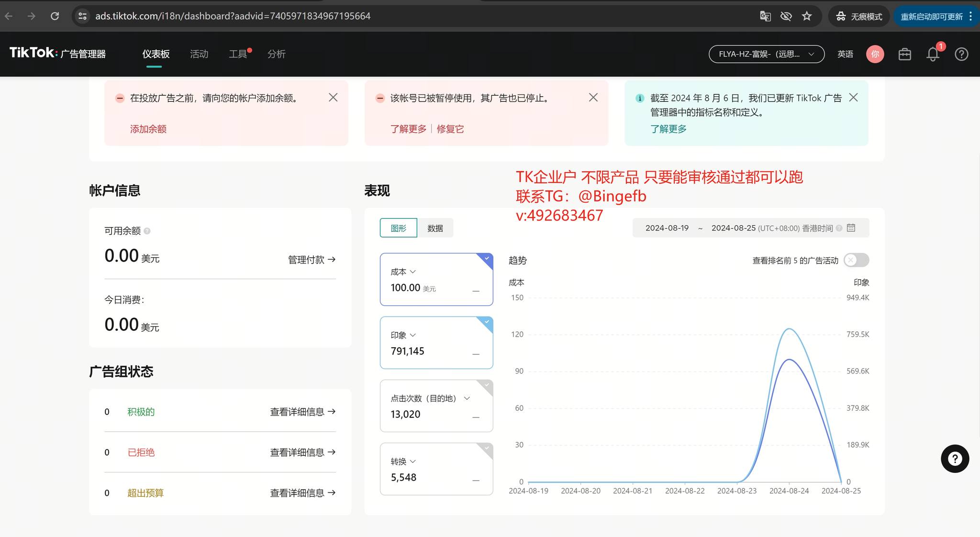Click 了解更多 in suspended alert

pos(408,129)
